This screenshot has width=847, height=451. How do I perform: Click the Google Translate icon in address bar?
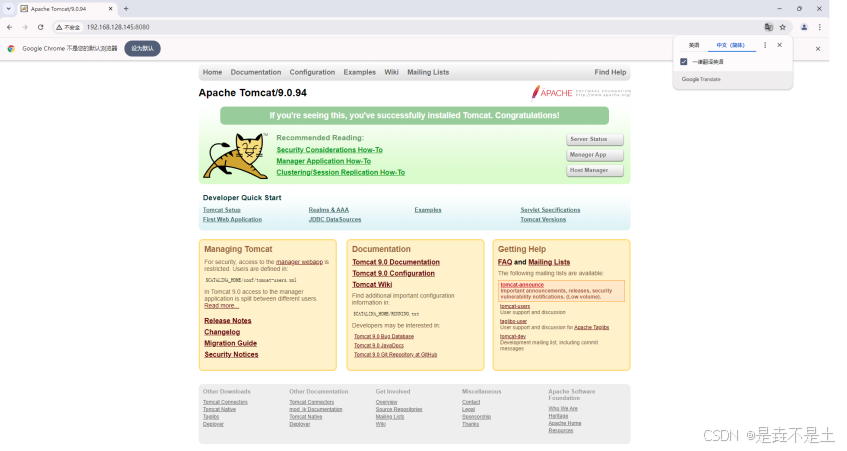click(x=769, y=27)
